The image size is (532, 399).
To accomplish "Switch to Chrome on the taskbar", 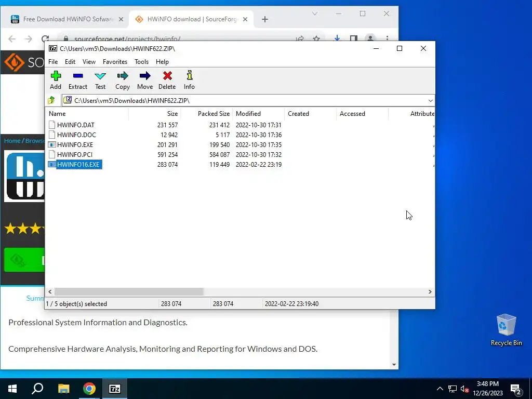I will coord(89,389).
